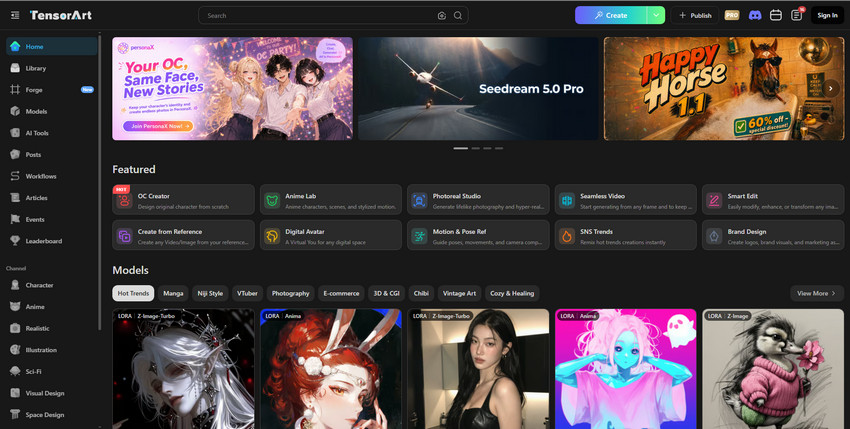Image resolution: width=850 pixels, height=429 pixels.
Task: Open the Smart Edit feature card
Action: (x=773, y=200)
